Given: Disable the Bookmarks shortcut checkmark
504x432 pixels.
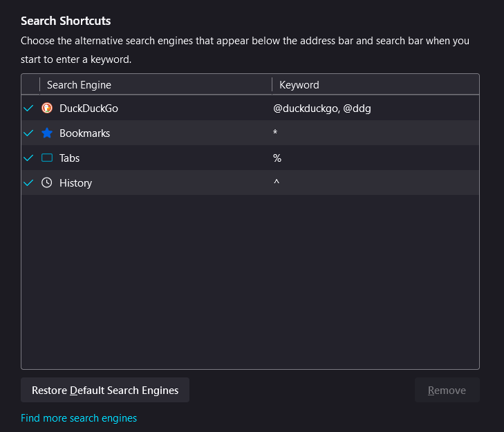Looking at the screenshot, I should (28, 133).
